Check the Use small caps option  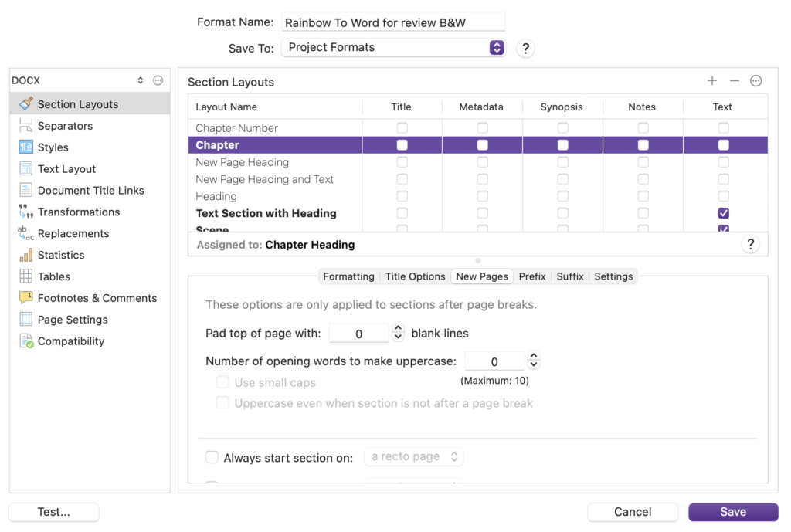coord(222,381)
